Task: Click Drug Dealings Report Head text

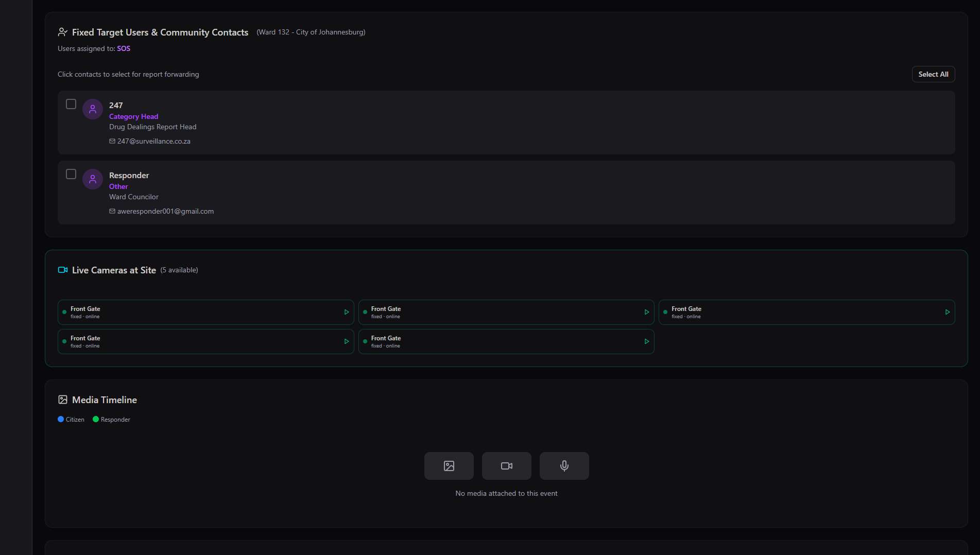Action: 152,127
